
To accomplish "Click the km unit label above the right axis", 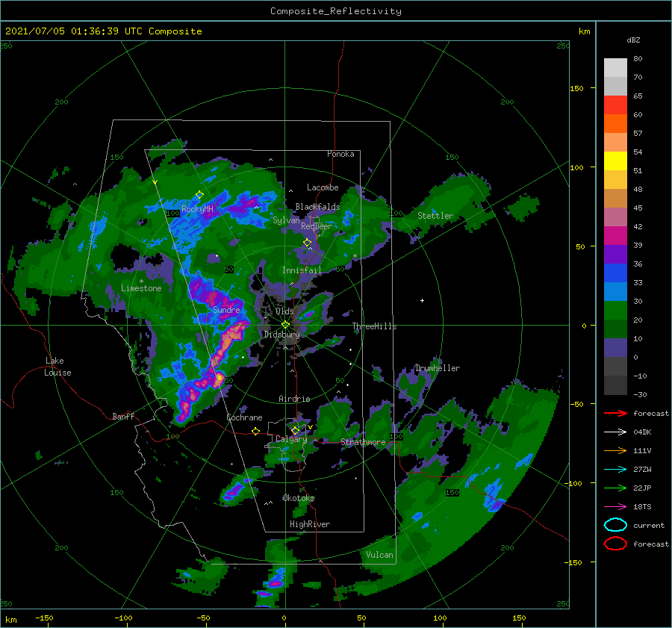I will pos(584,31).
